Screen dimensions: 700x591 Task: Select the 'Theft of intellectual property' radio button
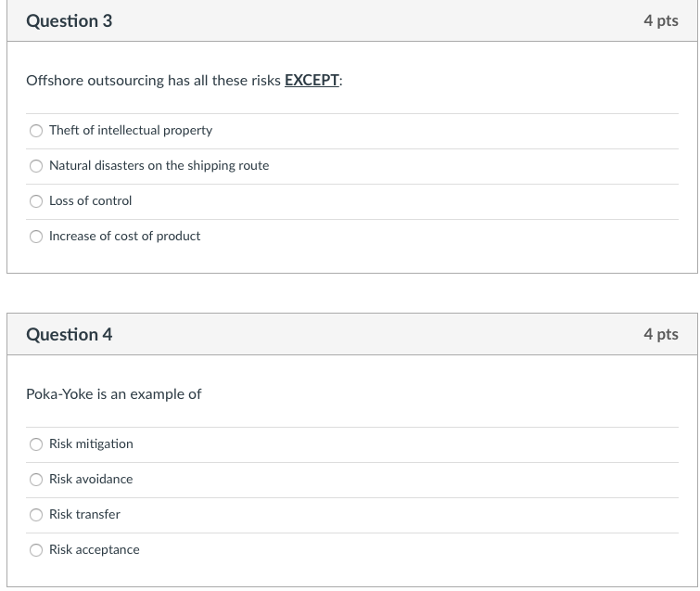[36, 131]
